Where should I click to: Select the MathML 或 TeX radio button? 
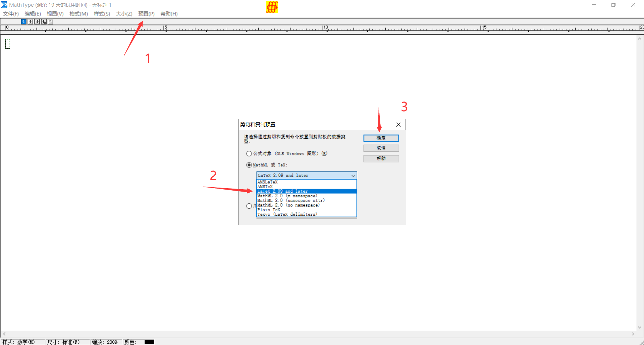click(249, 165)
